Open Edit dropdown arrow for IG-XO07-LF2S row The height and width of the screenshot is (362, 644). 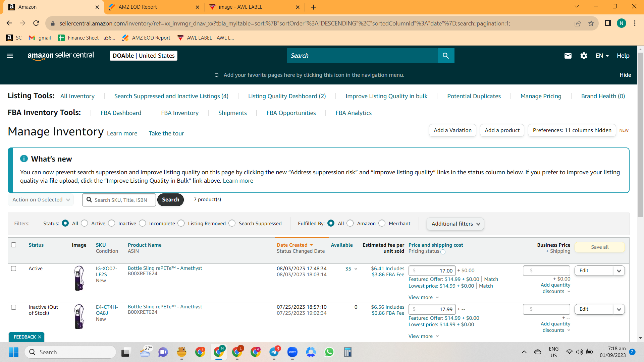(619, 271)
